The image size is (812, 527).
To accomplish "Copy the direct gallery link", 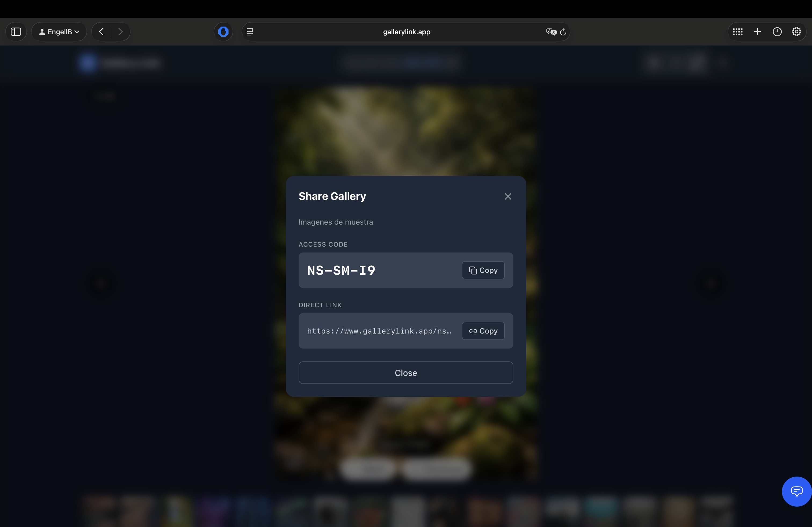I will pyautogui.click(x=483, y=331).
